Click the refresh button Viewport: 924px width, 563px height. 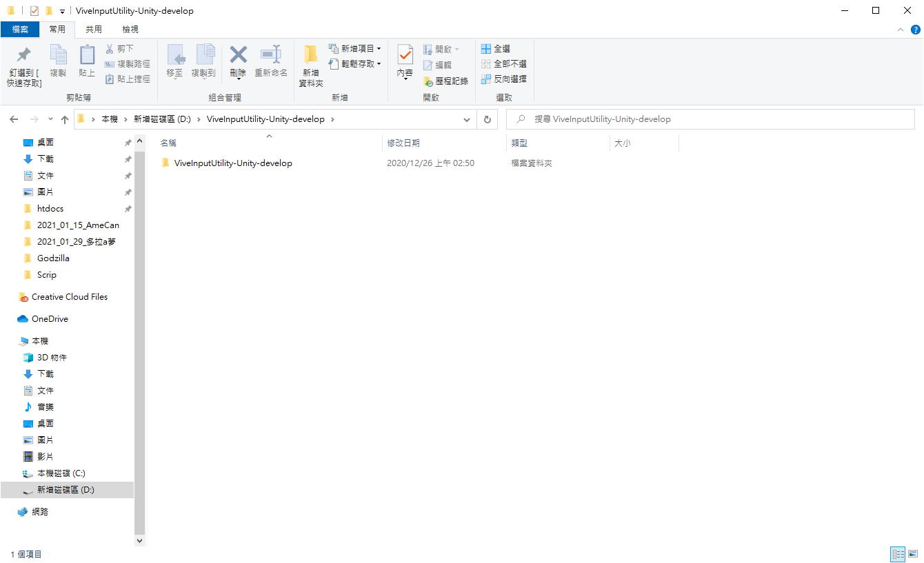tap(487, 119)
